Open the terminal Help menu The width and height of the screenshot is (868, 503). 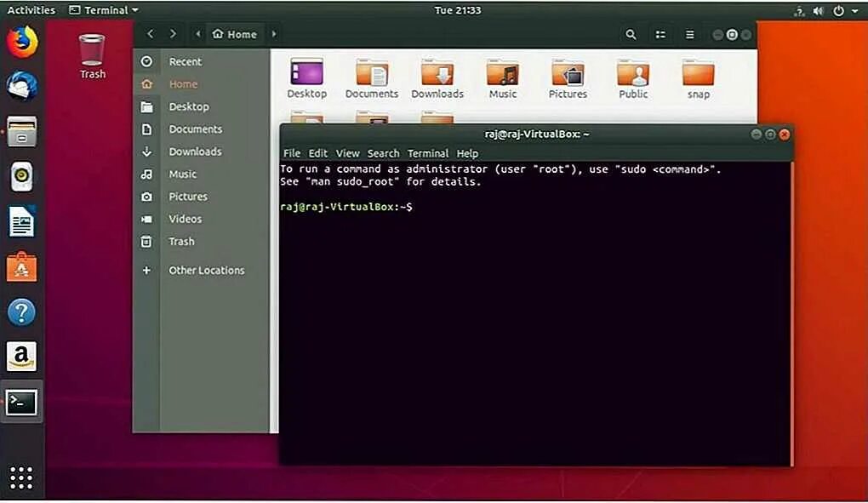click(467, 153)
